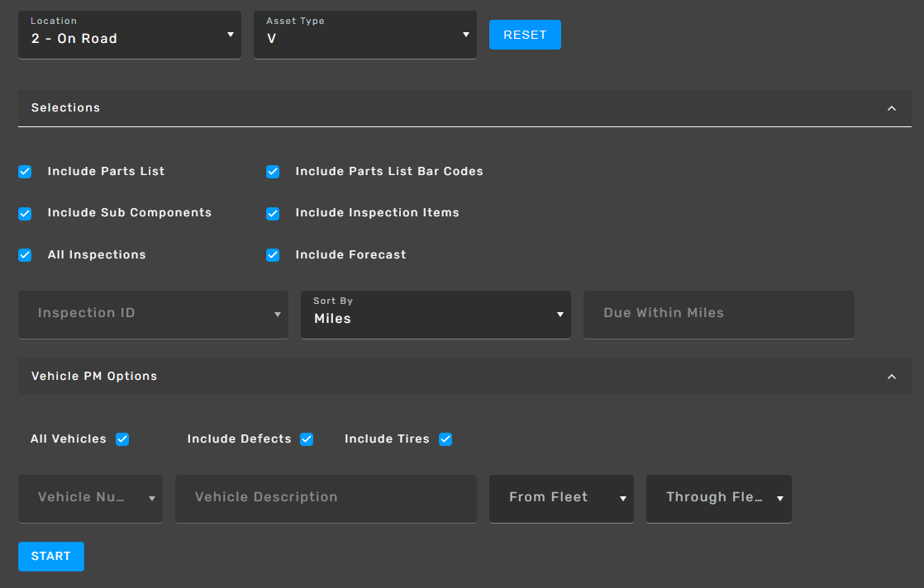Uncheck Include Parts List
The width and height of the screenshot is (924, 588).
[25, 172]
